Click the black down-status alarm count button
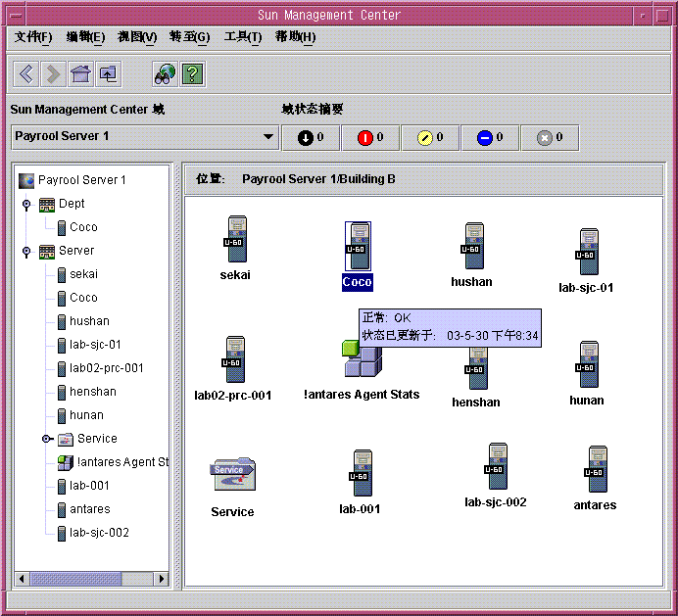Image resolution: width=678 pixels, height=616 pixels. click(311, 138)
